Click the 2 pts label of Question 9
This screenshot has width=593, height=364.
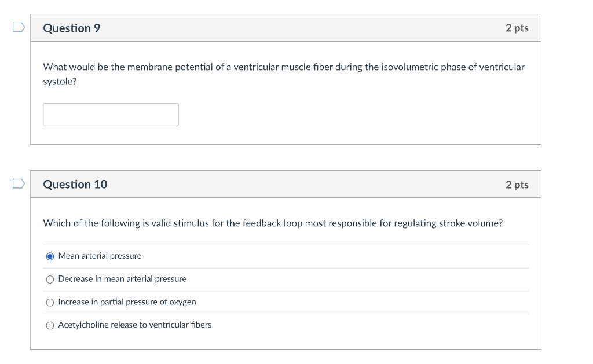point(517,28)
